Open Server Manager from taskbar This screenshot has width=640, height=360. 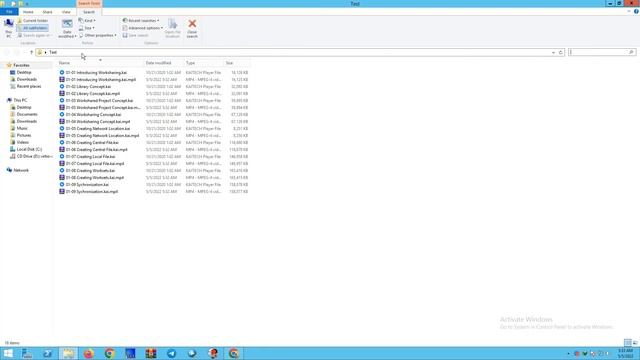point(27,353)
